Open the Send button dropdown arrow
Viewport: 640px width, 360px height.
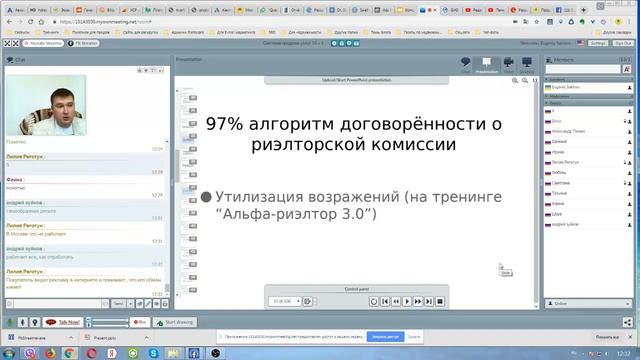(x=130, y=304)
